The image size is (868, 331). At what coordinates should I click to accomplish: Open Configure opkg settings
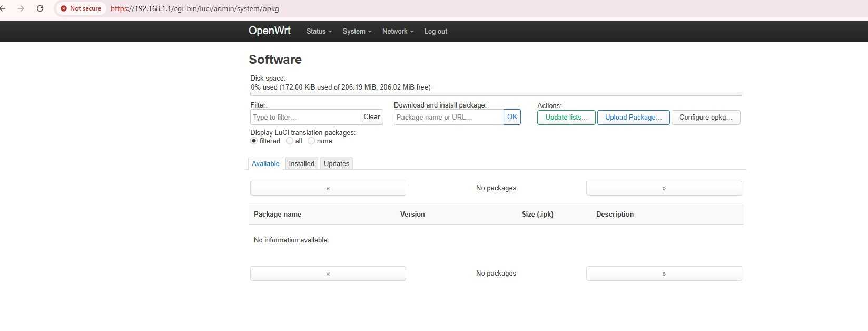coord(706,118)
